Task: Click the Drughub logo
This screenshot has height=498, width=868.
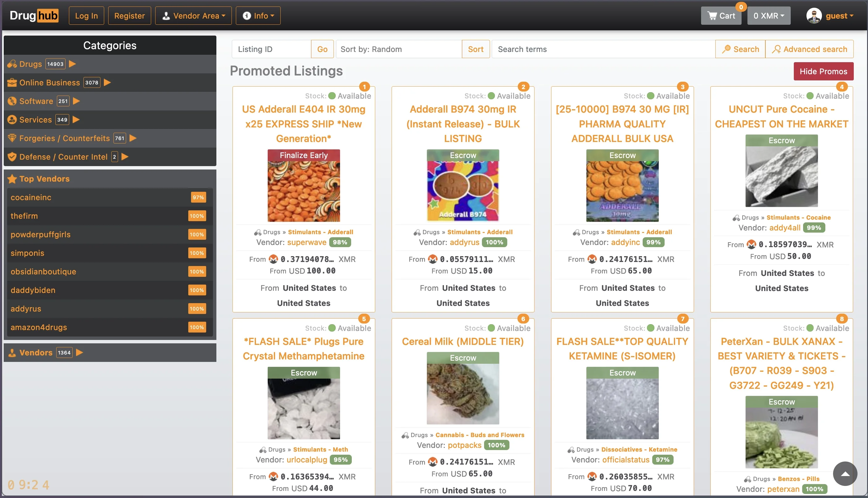Action: pos(34,15)
